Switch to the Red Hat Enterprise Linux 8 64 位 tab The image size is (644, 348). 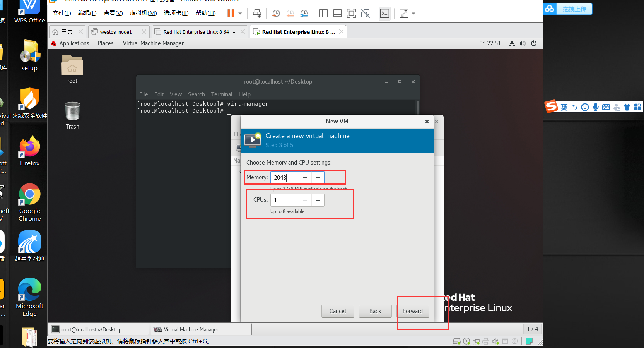click(x=200, y=32)
